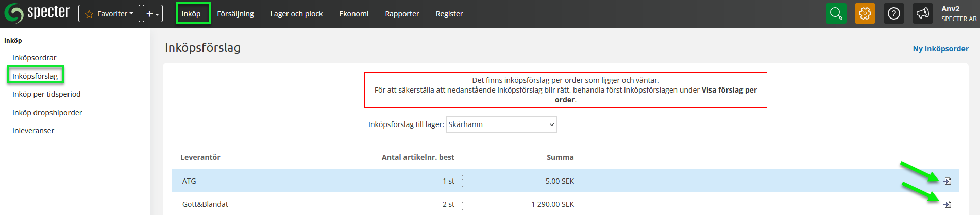Click the Anv2 user account name
The image size is (980, 215).
[950, 9]
